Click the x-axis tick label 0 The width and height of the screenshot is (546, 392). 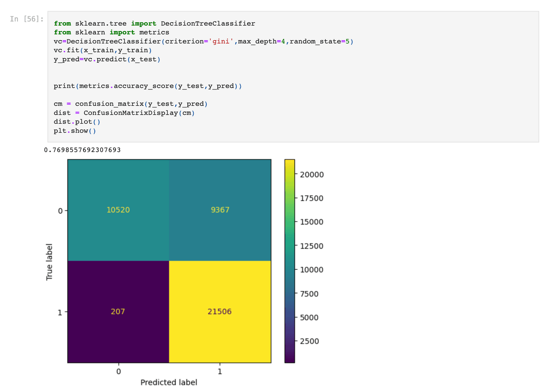pos(119,372)
